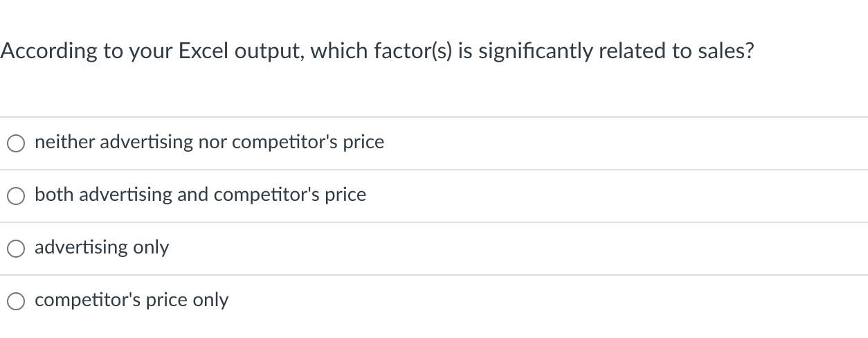Select the "neither advertising nor competitor's price" radio button
This screenshot has width=868, height=338.
17,143
